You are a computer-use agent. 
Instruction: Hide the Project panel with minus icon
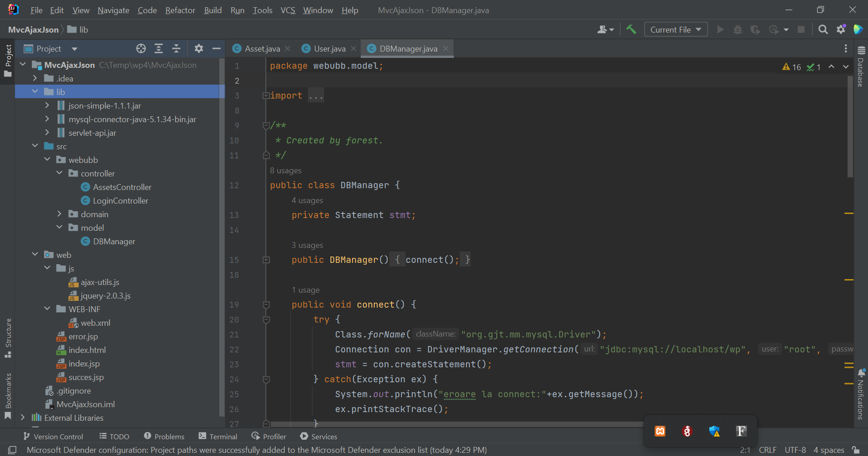click(217, 48)
